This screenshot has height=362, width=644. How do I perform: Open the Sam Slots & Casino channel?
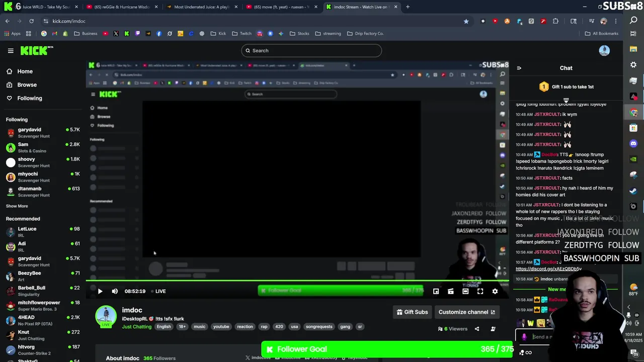coord(43,147)
